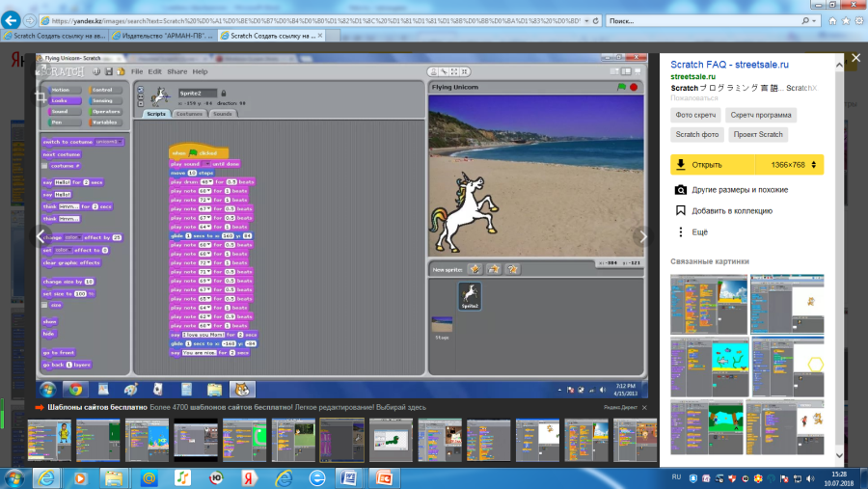Switch to the Издательство АРМАН-ПВ tab
This screenshot has width=868, height=489.
[162, 36]
